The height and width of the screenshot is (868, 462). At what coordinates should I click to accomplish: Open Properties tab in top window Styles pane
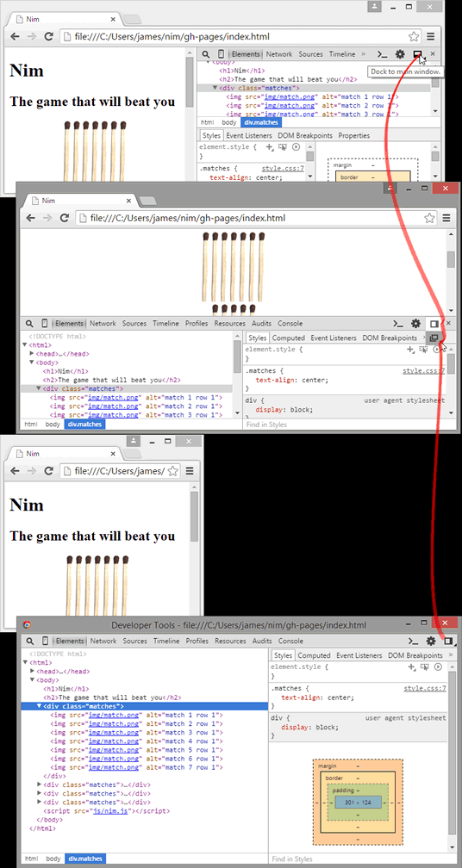tap(354, 136)
